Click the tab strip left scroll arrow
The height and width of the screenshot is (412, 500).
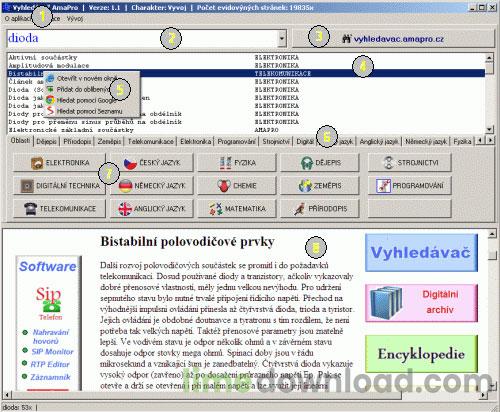click(480, 140)
